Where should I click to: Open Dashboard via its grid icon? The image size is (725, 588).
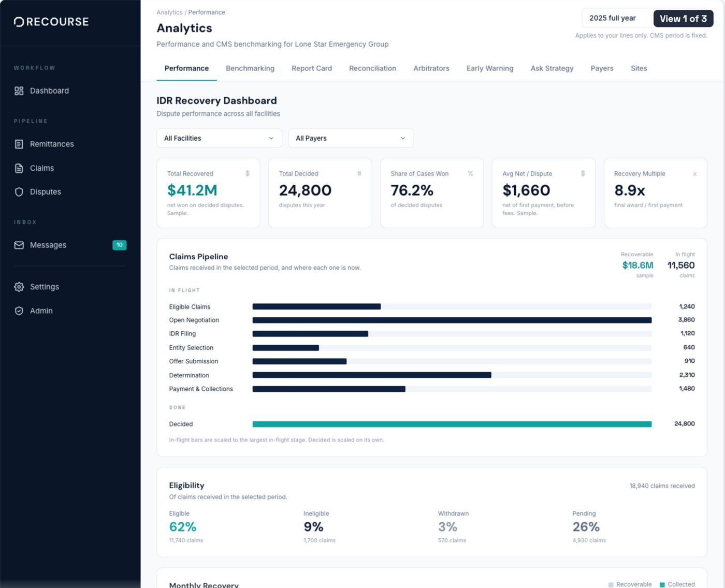[x=19, y=91]
